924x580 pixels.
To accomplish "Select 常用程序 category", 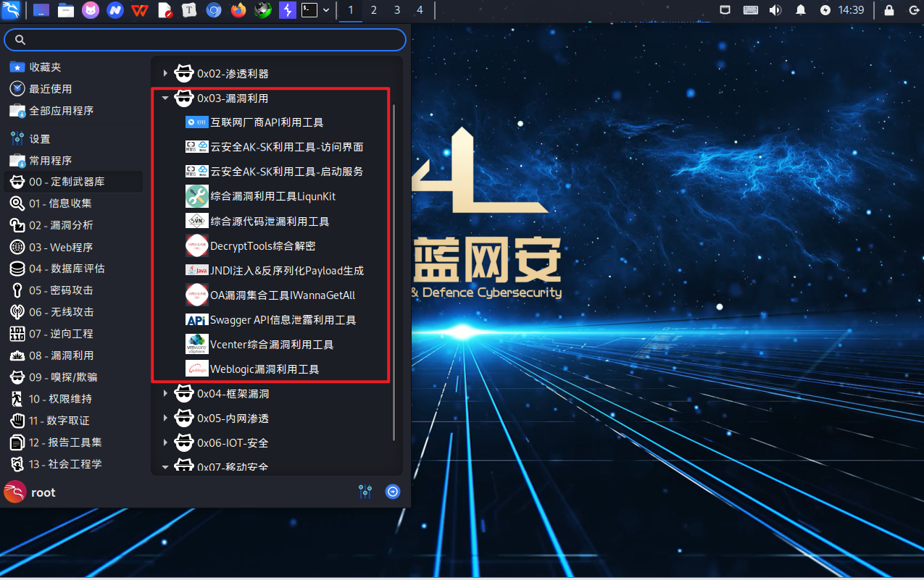I will coord(73,160).
